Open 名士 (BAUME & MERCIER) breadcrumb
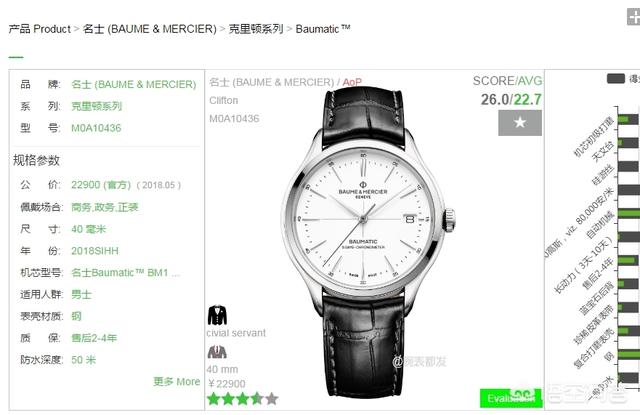The image size is (640, 415). click(149, 29)
